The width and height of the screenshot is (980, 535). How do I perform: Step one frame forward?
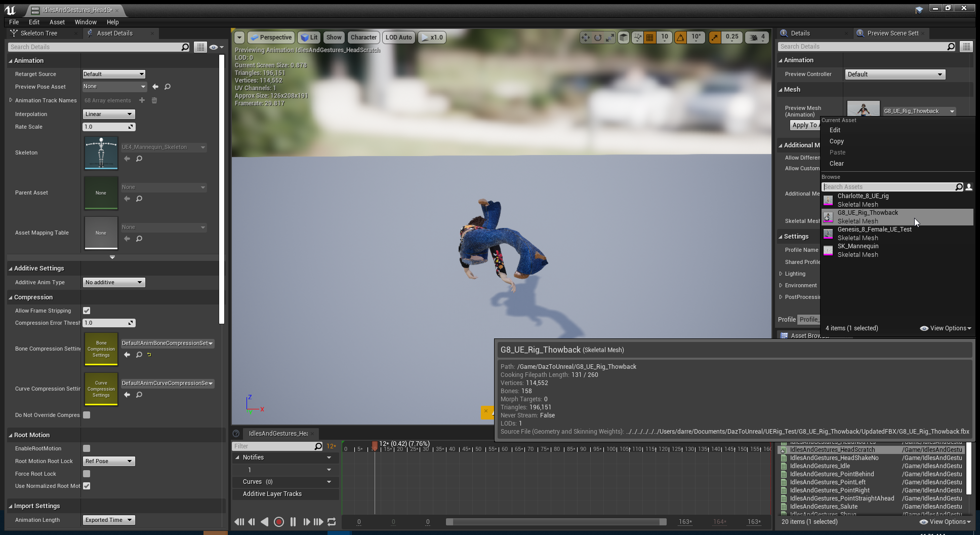pos(306,522)
